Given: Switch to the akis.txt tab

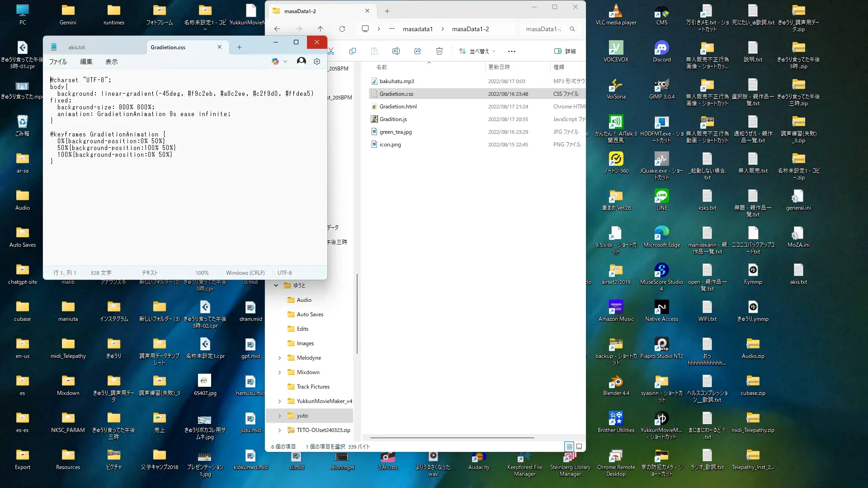Looking at the screenshot, I should (x=76, y=47).
